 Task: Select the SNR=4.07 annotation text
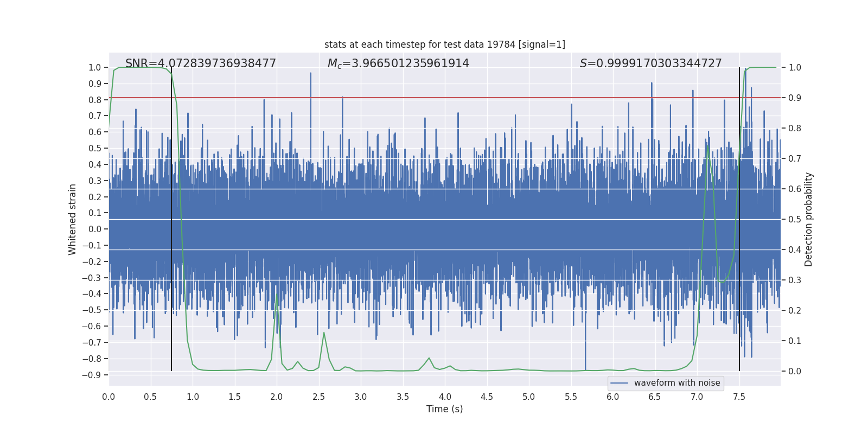coord(200,63)
